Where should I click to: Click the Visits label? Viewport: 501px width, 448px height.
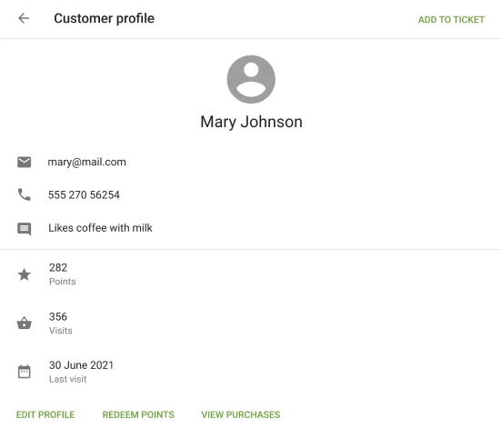61,331
